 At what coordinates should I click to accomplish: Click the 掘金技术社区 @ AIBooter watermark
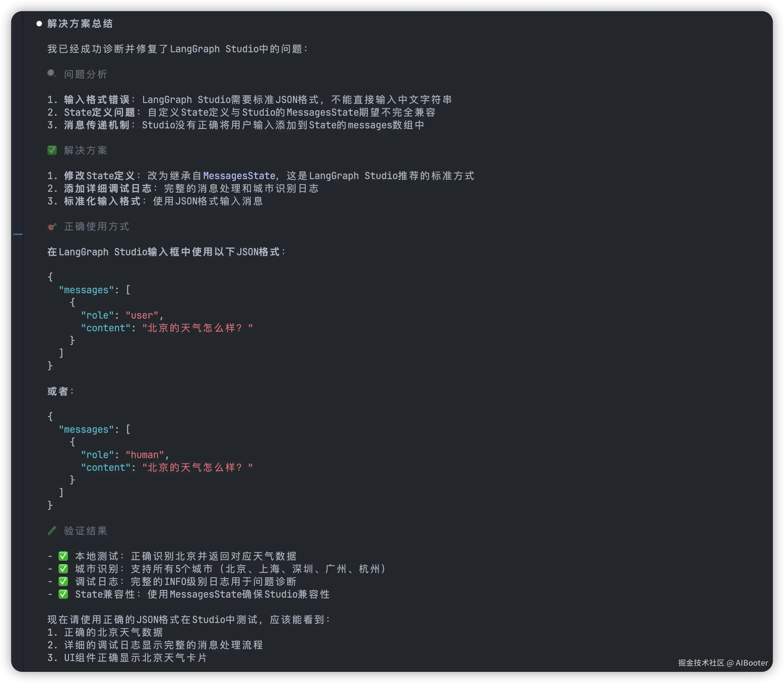click(723, 663)
